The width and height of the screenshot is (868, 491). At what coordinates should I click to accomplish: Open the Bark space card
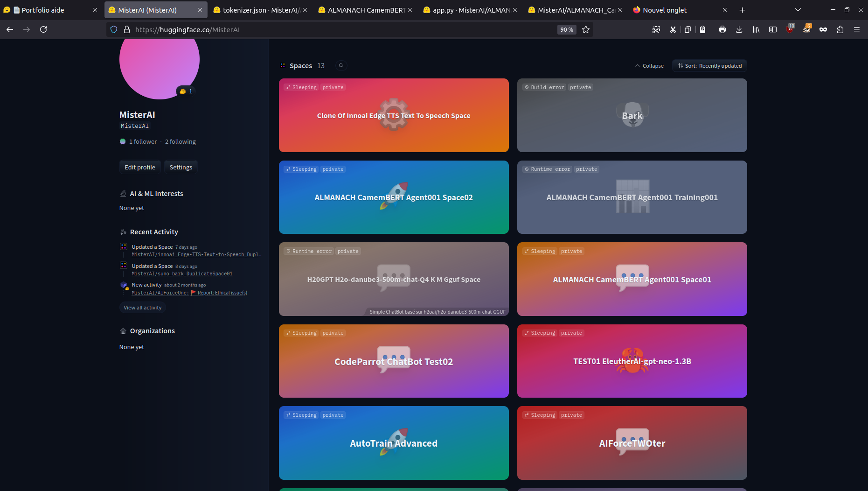tap(632, 115)
